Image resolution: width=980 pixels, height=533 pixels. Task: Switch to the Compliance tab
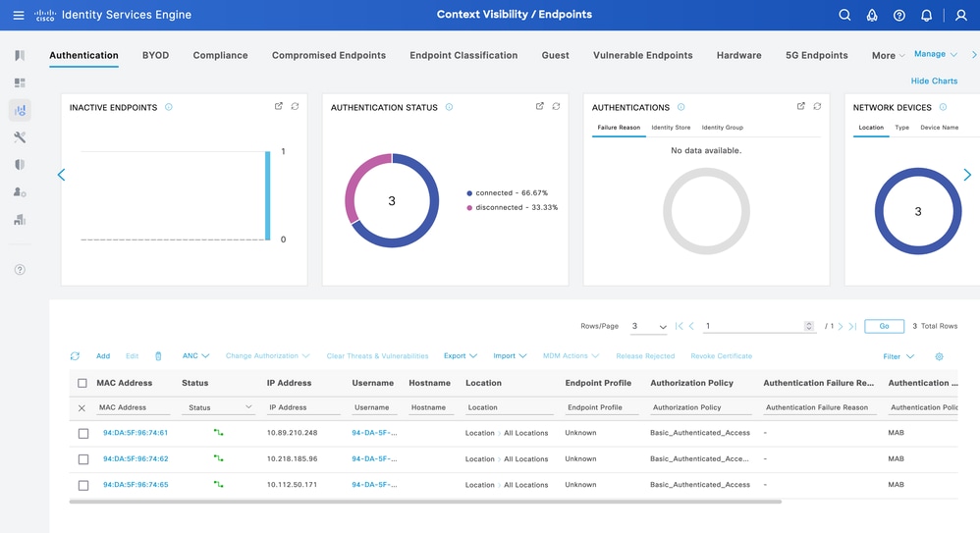point(220,56)
